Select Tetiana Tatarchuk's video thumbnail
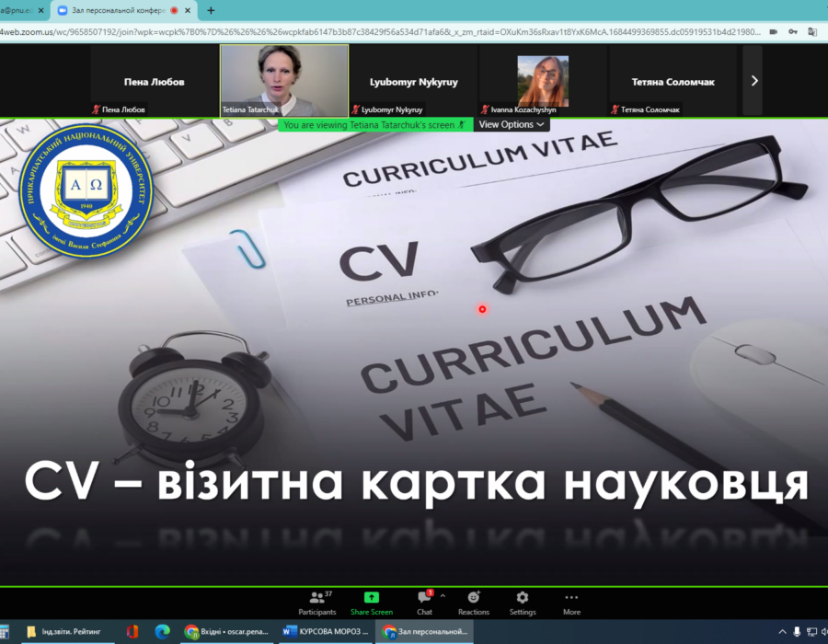The height and width of the screenshot is (644, 828). click(284, 81)
